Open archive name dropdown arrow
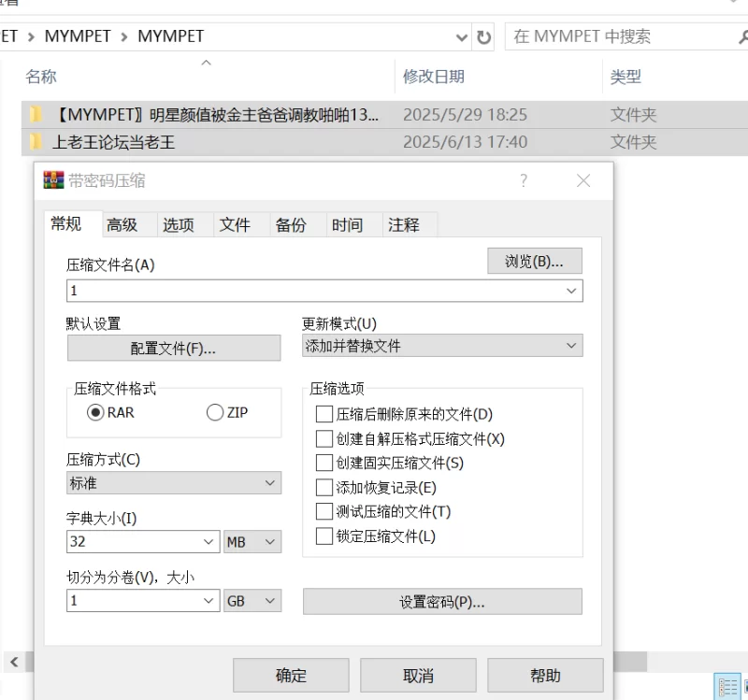The height and width of the screenshot is (700, 748). click(x=571, y=291)
